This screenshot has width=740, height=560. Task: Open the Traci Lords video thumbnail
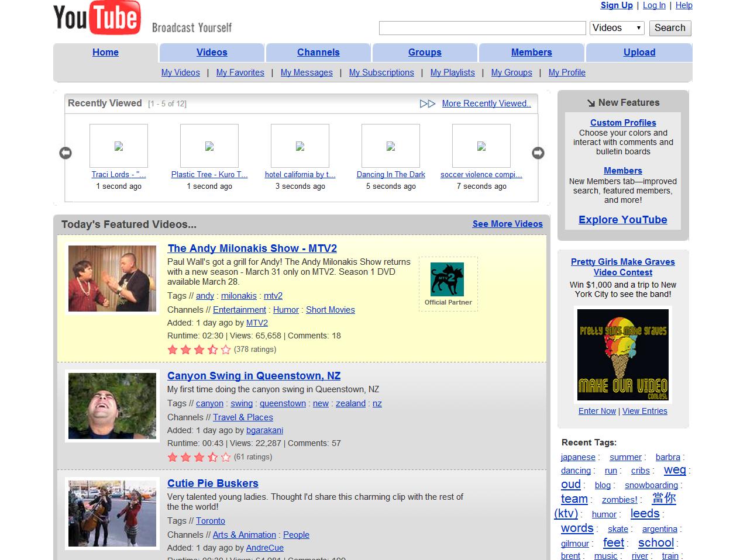pos(119,146)
